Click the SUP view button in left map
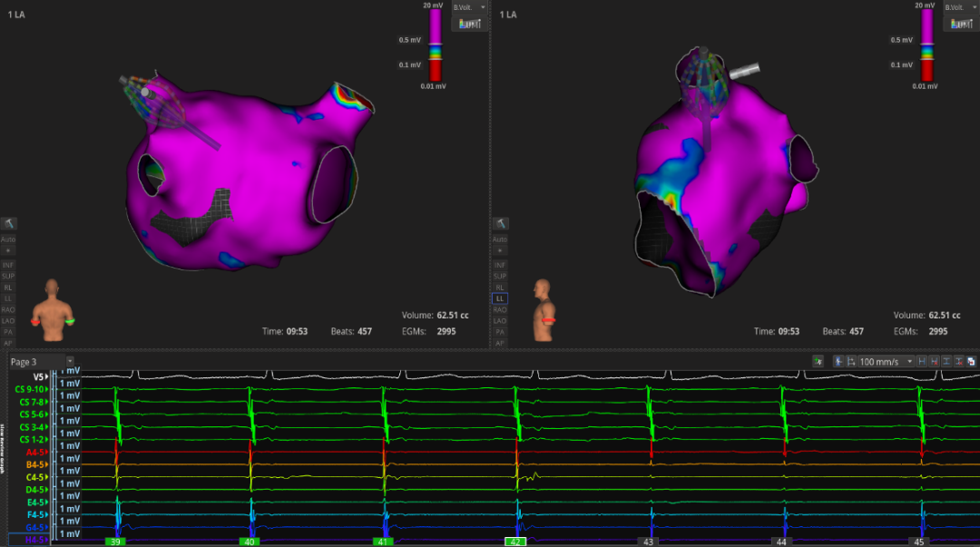The height and width of the screenshot is (547, 980). coord(8,275)
